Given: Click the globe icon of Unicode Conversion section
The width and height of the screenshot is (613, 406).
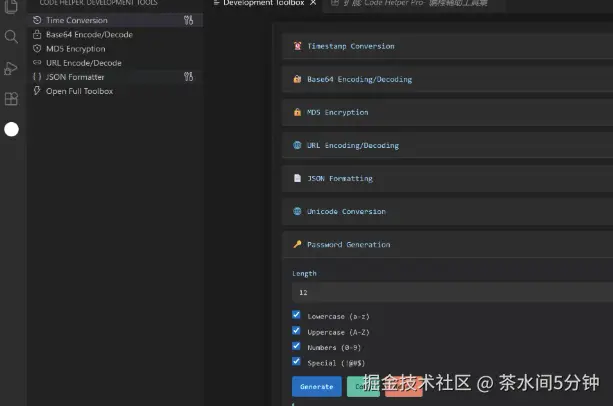Looking at the screenshot, I should tap(298, 211).
